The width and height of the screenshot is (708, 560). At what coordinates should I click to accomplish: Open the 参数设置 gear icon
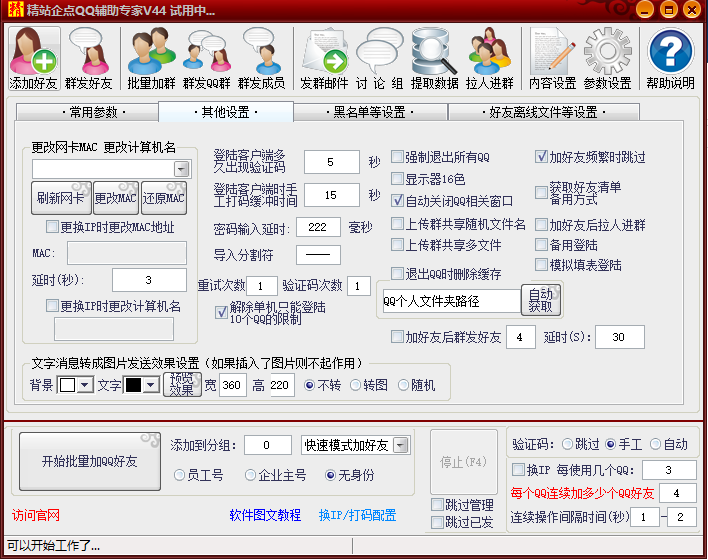607,58
